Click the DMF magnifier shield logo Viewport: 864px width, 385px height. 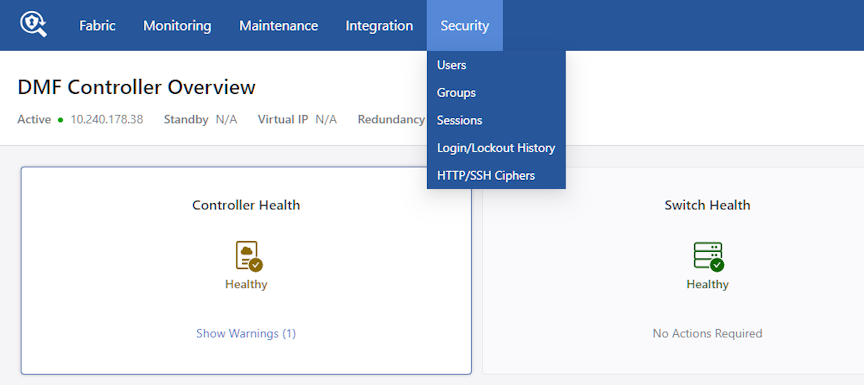[x=33, y=25]
